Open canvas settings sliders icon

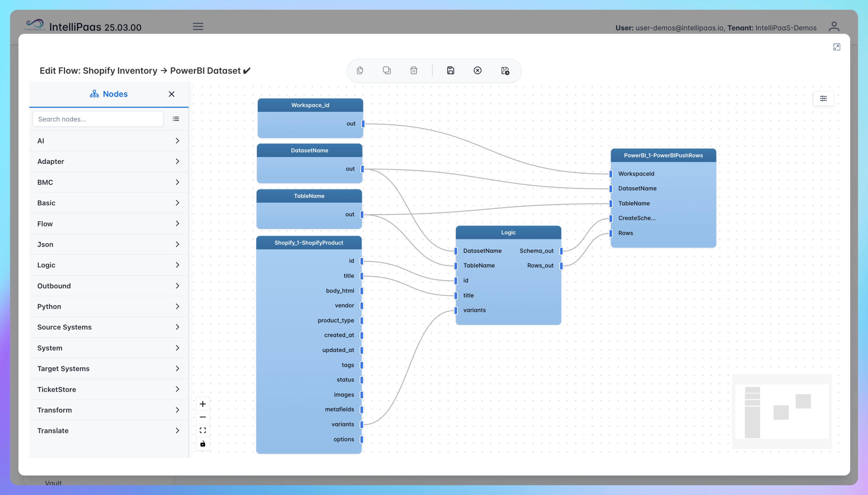pos(823,98)
